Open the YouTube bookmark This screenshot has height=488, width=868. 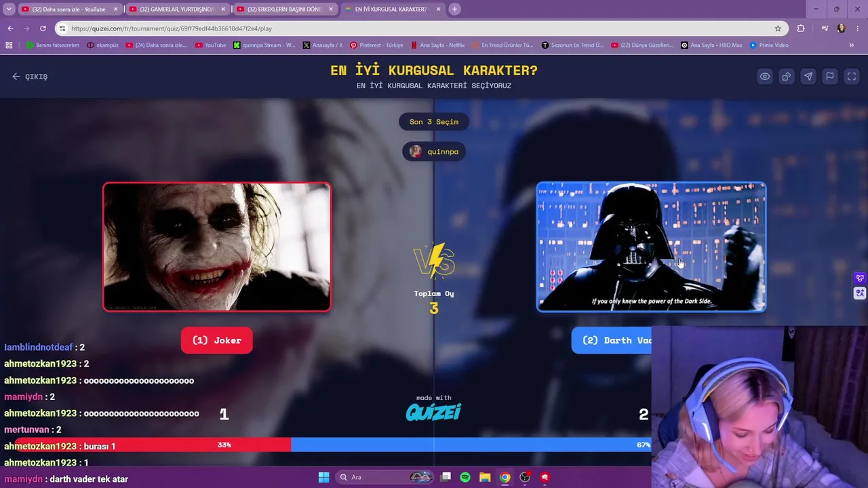click(210, 45)
